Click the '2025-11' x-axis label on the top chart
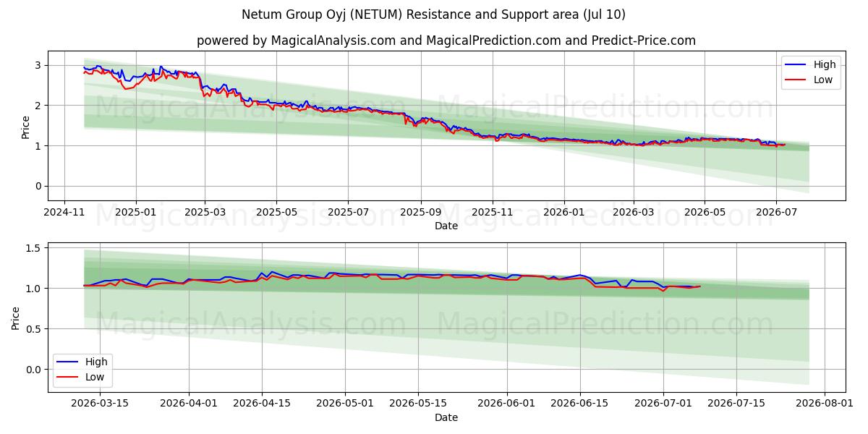Image resolution: width=868 pixels, height=434 pixels. coord(492,213)
